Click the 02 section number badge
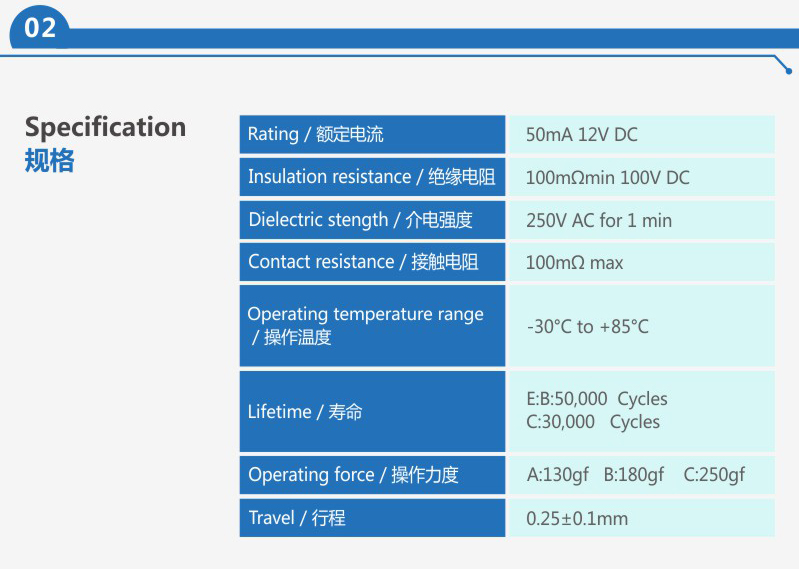This screenshot has width=799, height=569. tap(40, 28)
